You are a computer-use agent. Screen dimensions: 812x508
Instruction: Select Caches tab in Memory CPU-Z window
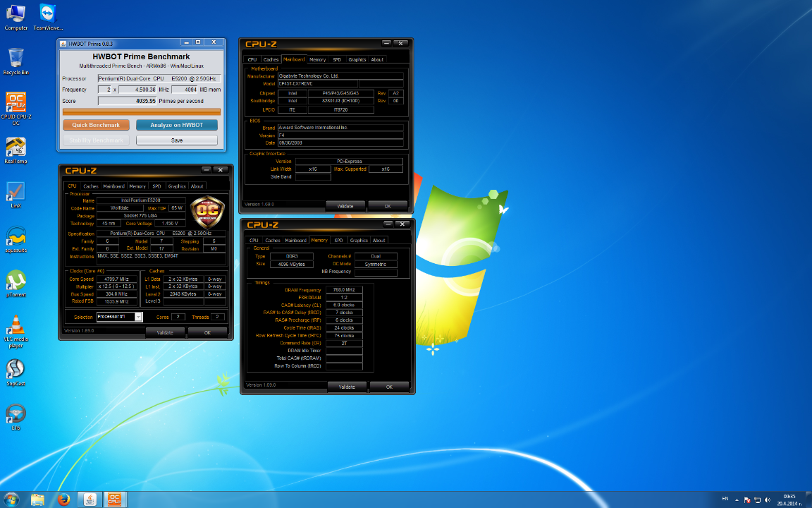pyautogui.click(x=272, y=241)
